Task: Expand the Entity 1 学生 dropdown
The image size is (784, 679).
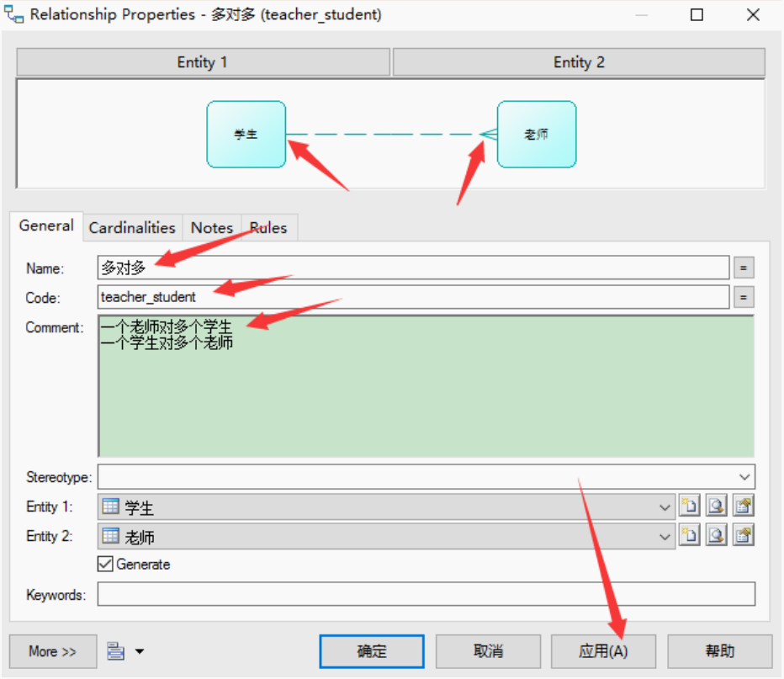Action: coord(665,507)
